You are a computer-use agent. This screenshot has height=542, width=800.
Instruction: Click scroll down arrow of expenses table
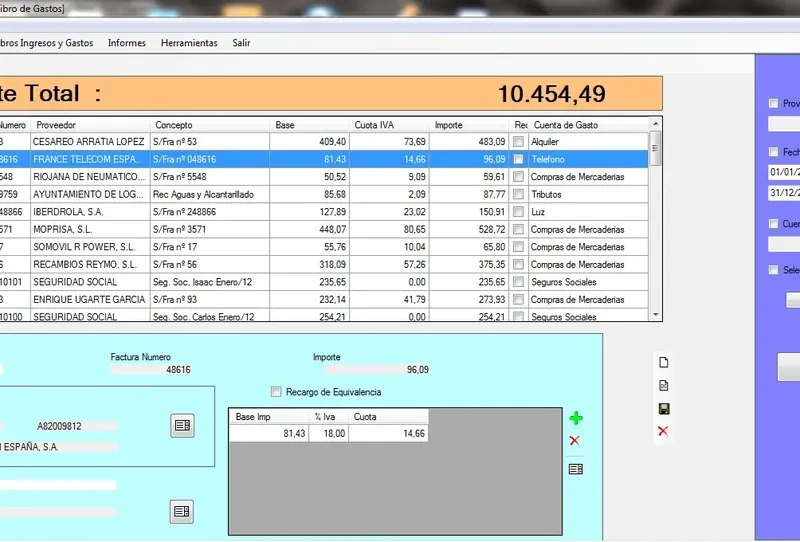pyautogui.click(x=656, y=315)
